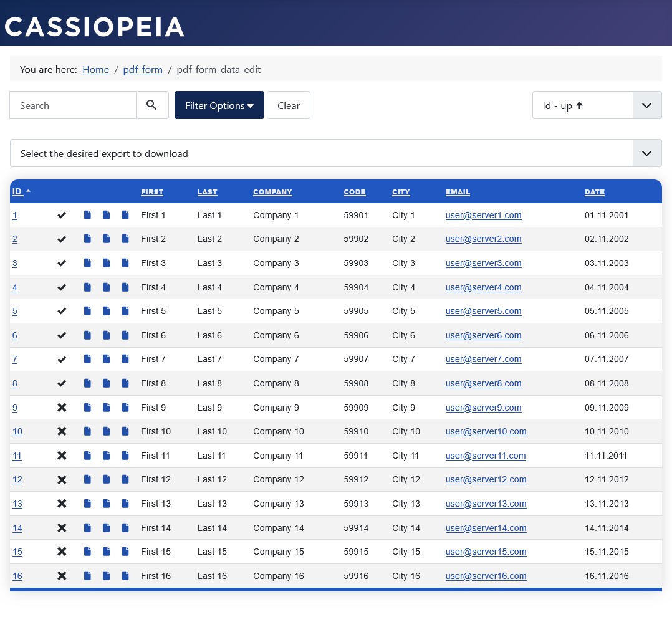Open the second document export for row 2
This screenshot has height=617, width=672.
(x=106, y=239)
